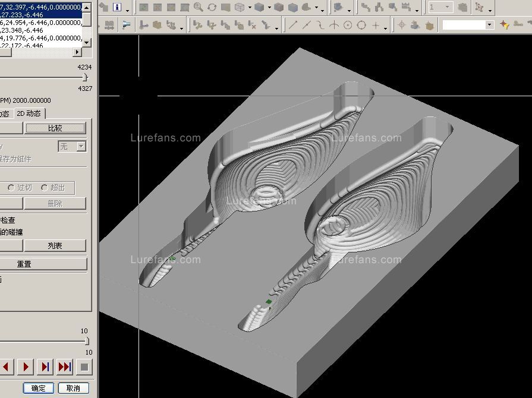Image resolution: width=532 pixels, height=398 pixels.
Task: Click the zoom magnifier icon in toolbar
Action: pyautogui.click(x=198, y=8)
